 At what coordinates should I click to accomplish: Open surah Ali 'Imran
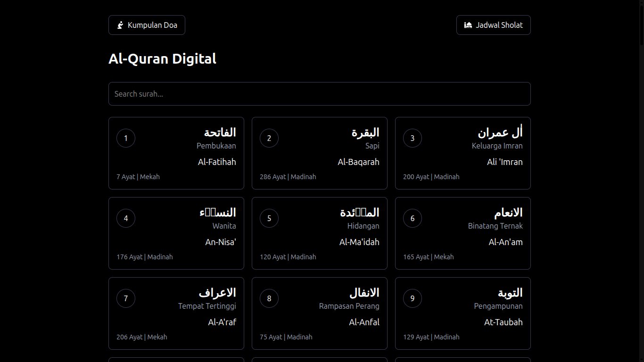(x=462, y=153)
